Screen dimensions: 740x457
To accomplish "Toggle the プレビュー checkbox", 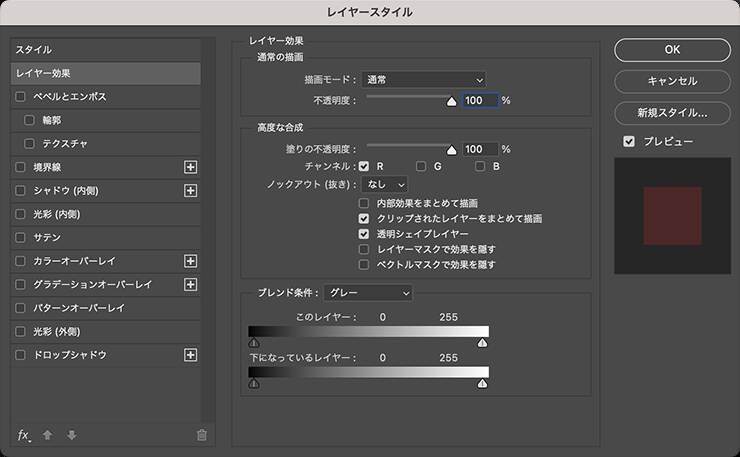I will pyautogui.click(x=629, y=142).
